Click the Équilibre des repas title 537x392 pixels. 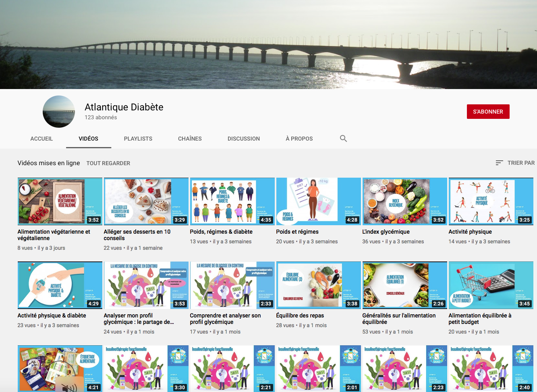click(300, 315)
